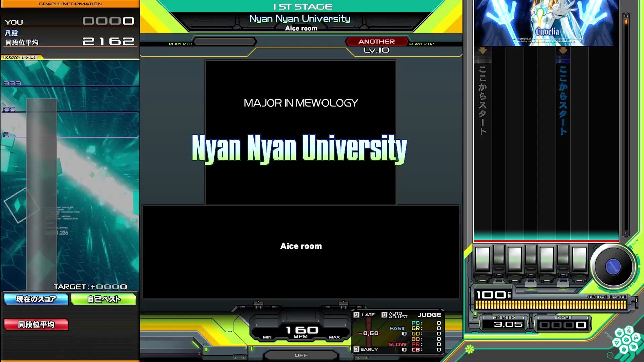Click the HI-SPEED 3.05 display

505,323
